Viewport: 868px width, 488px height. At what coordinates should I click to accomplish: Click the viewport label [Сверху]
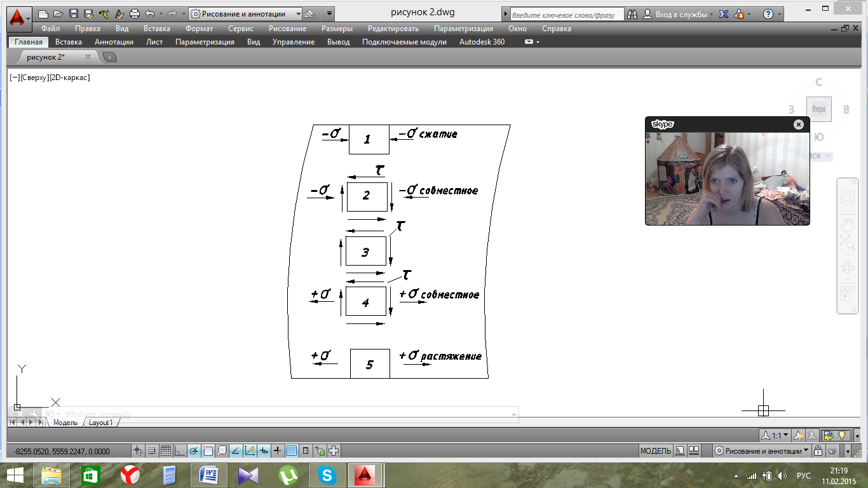(33, 78)
